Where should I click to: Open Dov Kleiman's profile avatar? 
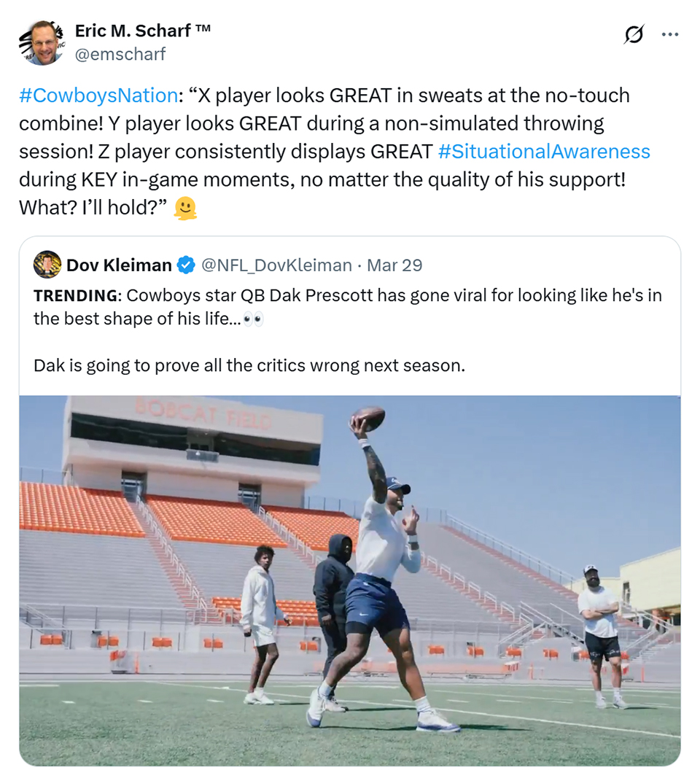pos(47,265)
